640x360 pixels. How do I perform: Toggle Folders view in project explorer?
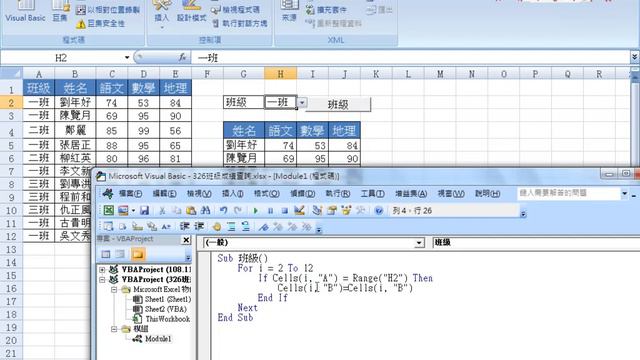pyautogui.click(x=138, y=254)
